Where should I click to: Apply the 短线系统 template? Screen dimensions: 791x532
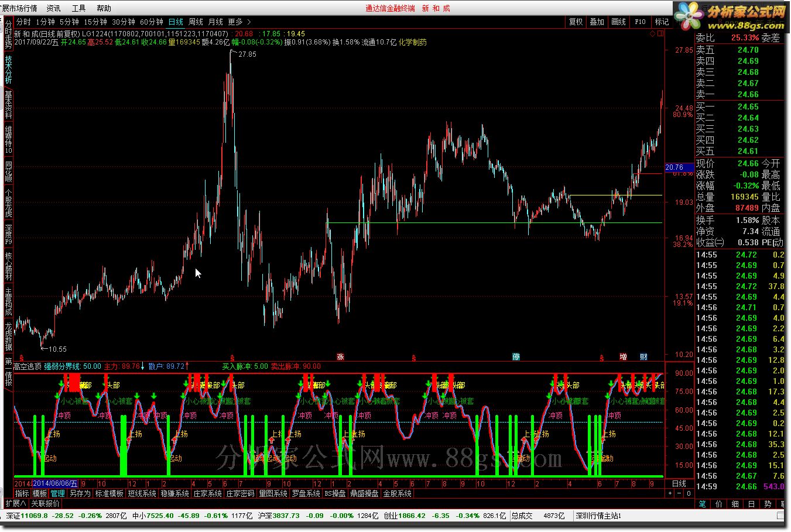(142, 493)
